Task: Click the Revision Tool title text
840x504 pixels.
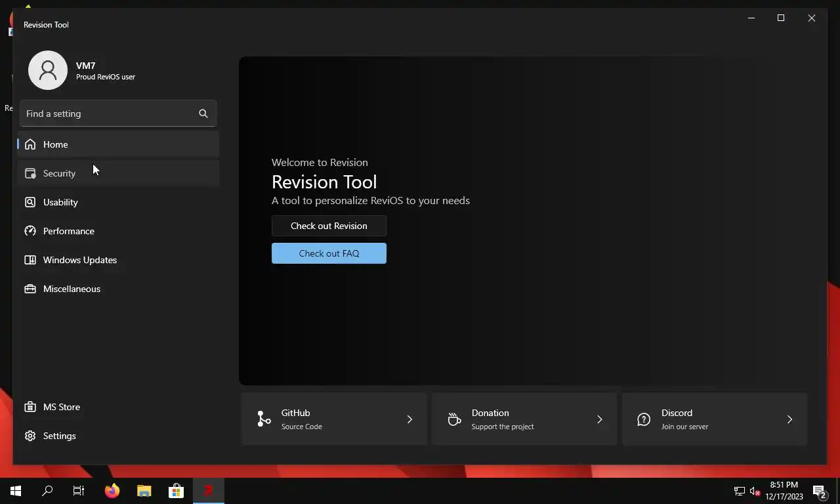Action: tap(46, 25)
